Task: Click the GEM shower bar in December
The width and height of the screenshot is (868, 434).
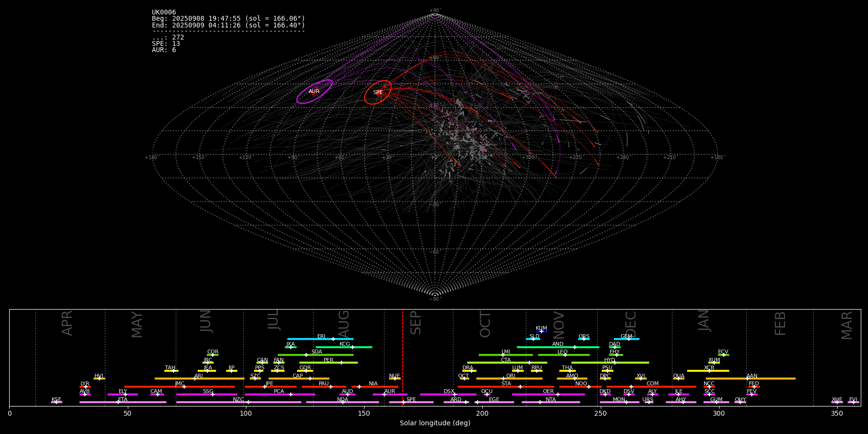Action: [x=626, y=339]
